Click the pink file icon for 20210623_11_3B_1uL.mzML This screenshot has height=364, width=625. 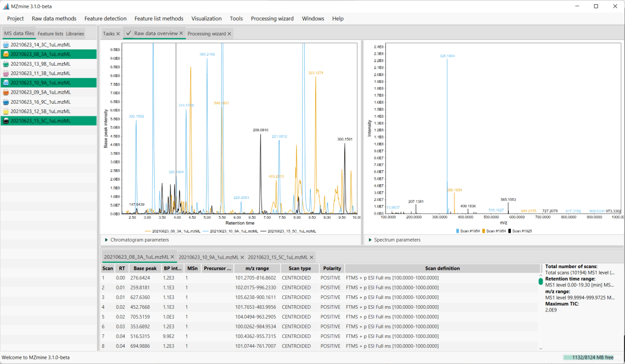point(6,73)
